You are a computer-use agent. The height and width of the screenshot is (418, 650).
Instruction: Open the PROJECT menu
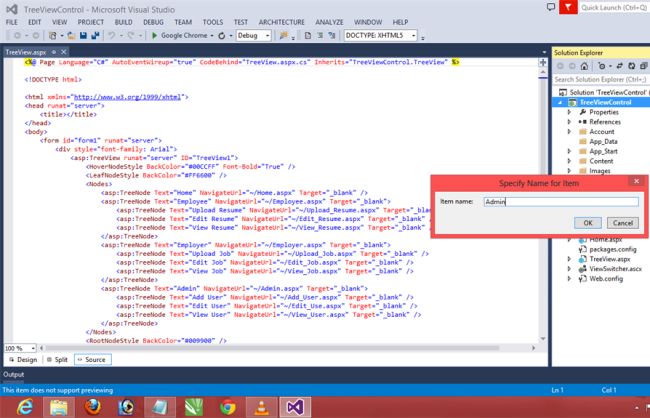coord(90,22)
